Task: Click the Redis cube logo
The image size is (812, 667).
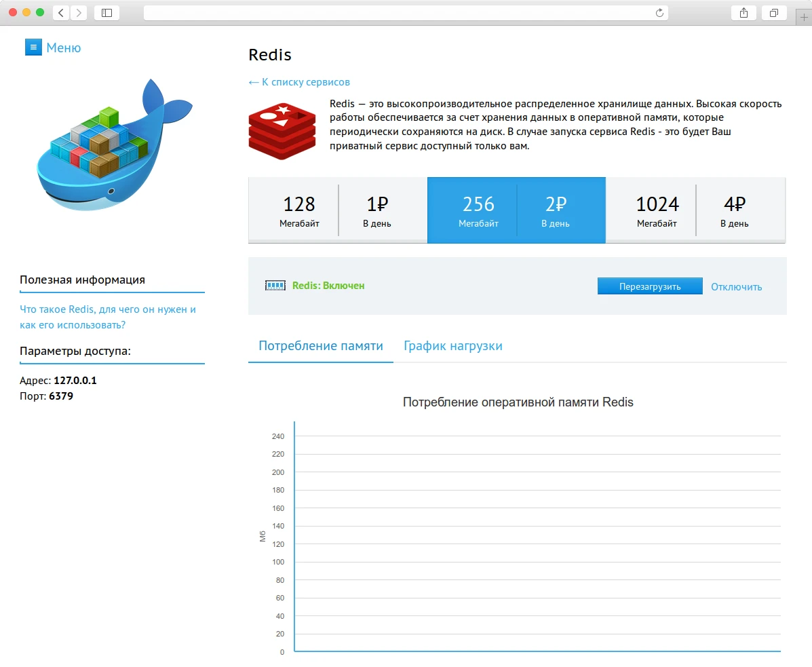Action: 282,129
